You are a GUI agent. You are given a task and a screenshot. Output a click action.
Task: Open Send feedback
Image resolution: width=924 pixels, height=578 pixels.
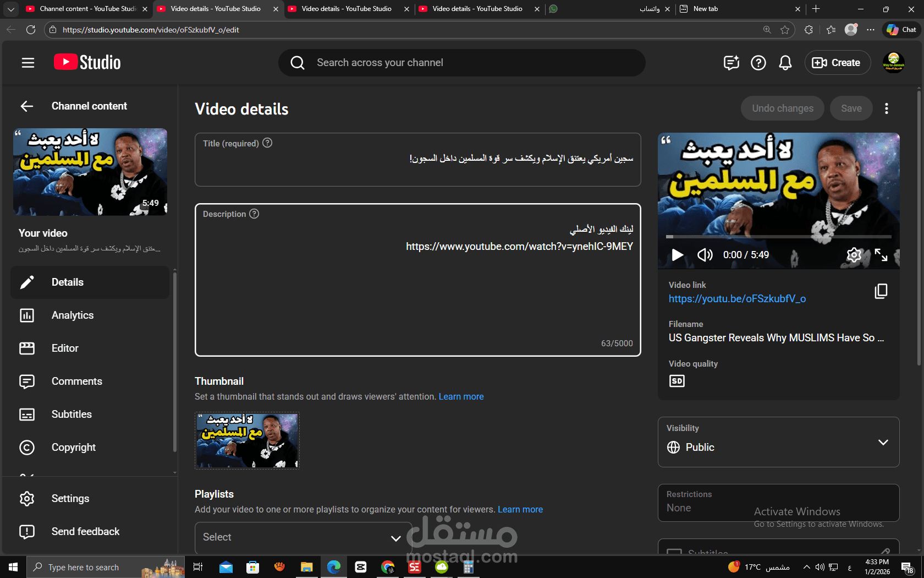(85, 531)
